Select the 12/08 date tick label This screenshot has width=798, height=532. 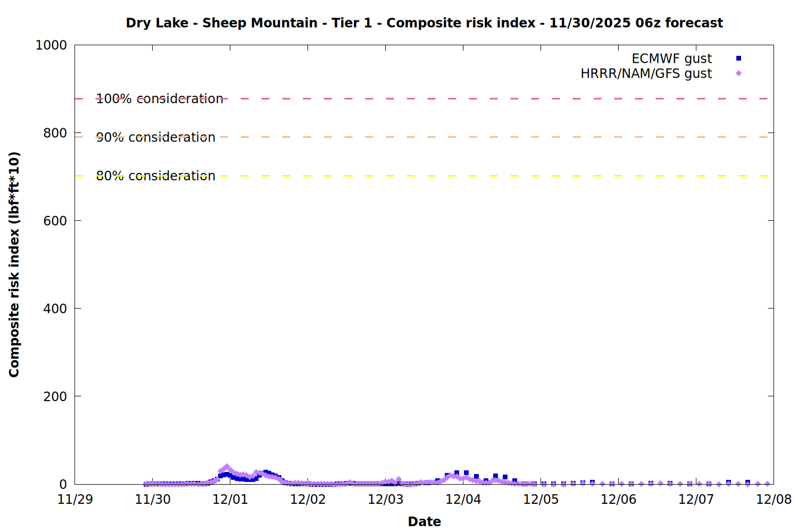[774, 500]
